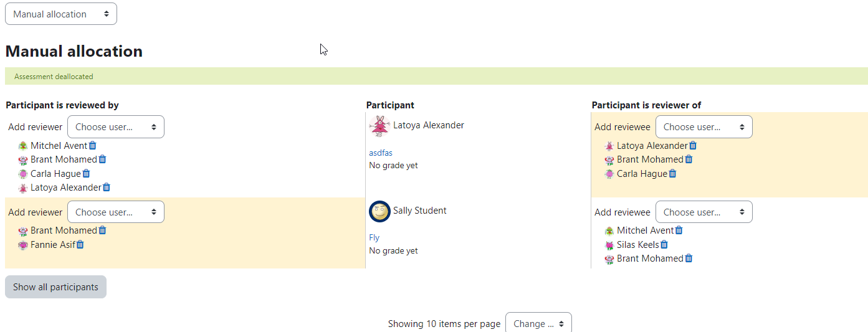Remove Carla Hague from Latoya's reviewers list

pos(87,173)
